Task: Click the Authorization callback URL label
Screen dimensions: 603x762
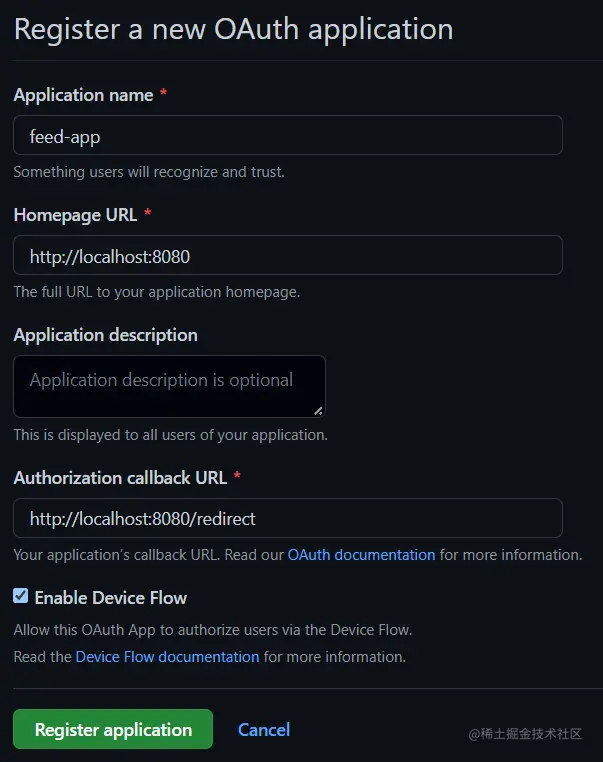Action: tap(121, 478)
